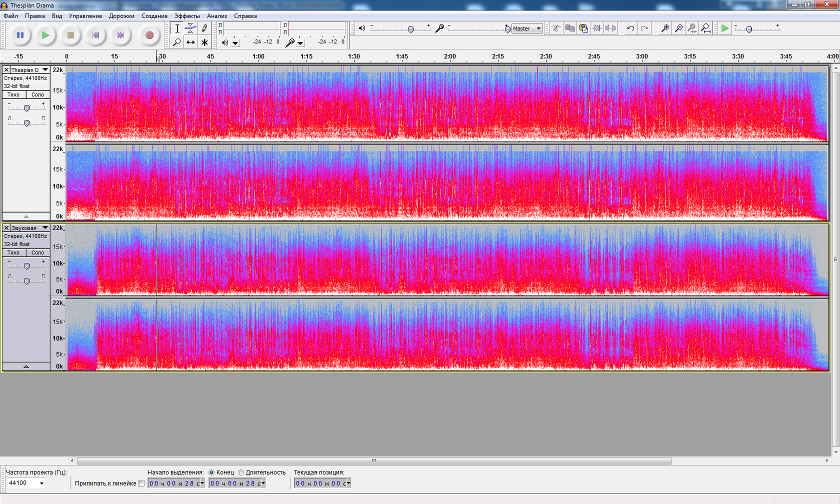Screen dimensions: 840x504
Task: Click the Cut scissors icon
Action: (556, 28)
